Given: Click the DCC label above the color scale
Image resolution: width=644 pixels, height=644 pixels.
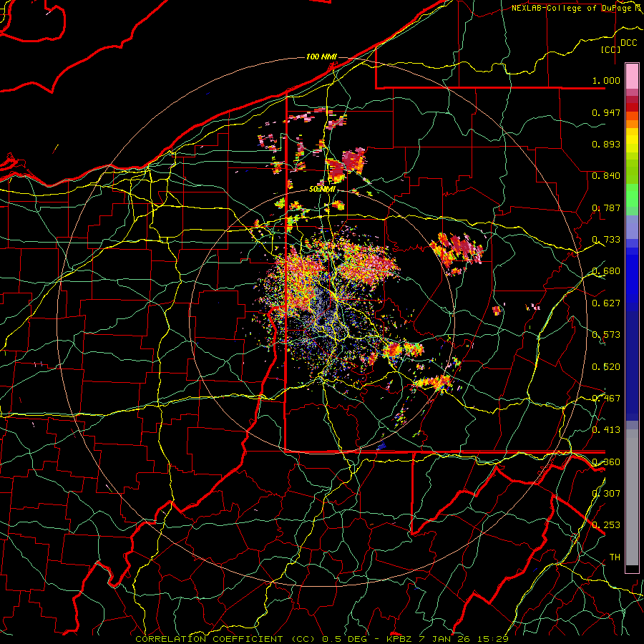Looking at the screenshot, I should (628, 43).
